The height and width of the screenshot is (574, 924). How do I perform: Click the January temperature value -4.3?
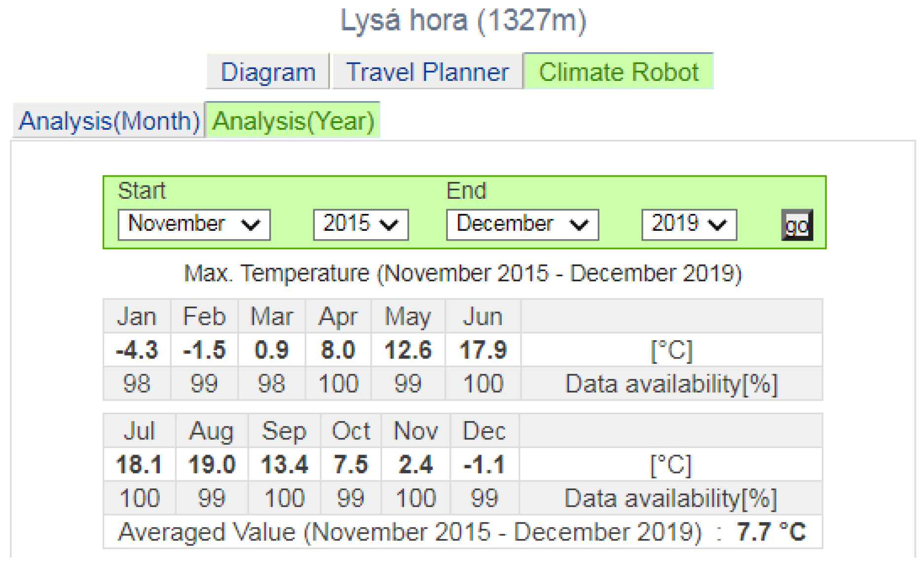tap(137, 350)
